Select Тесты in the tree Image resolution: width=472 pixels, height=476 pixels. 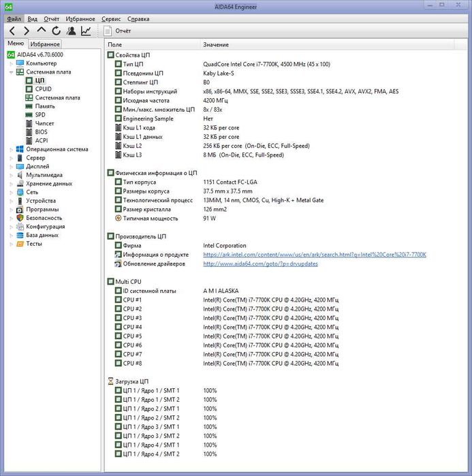pos(29,244)
